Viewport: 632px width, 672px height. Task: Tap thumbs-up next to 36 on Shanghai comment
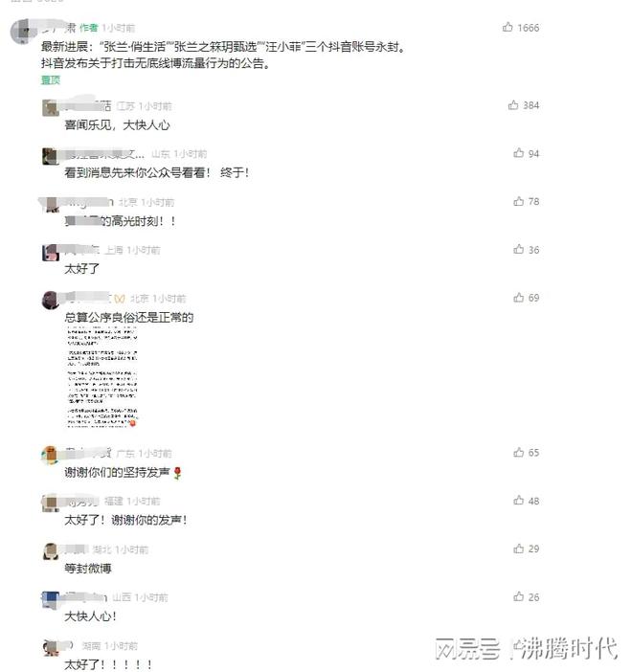(x=519, y=249)
